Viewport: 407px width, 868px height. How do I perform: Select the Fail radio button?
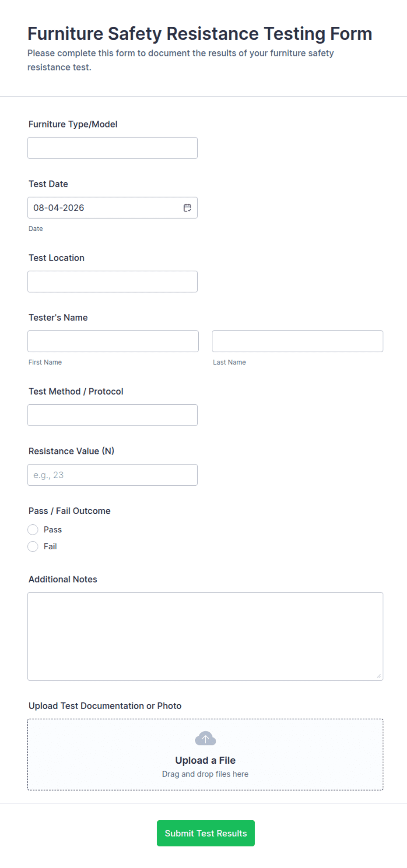(33, 546)
